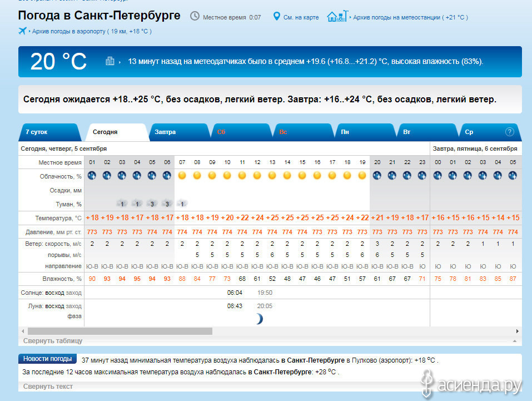532x401 pixels.
Task: Click the sun icon for hour 15
Action: [302, 176]
